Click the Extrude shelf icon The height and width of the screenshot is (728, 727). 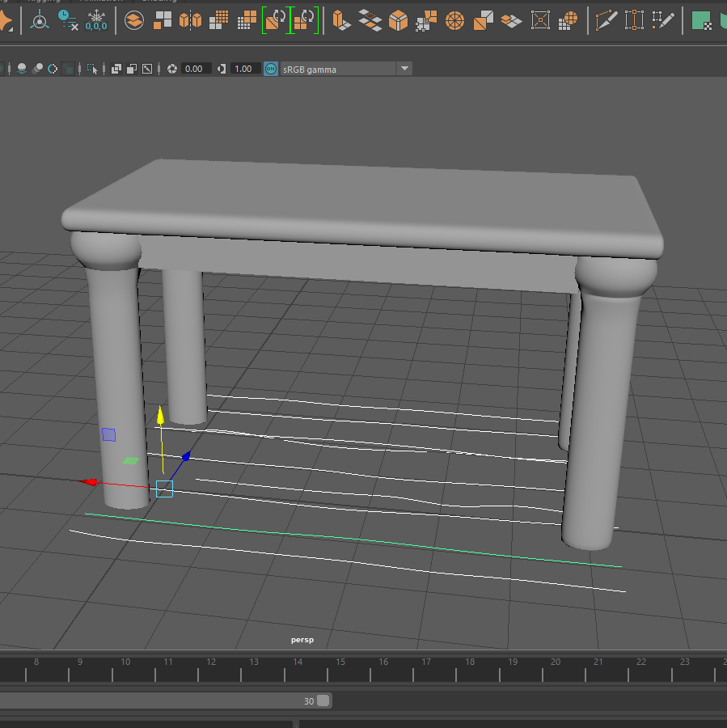tap(340, 20)
